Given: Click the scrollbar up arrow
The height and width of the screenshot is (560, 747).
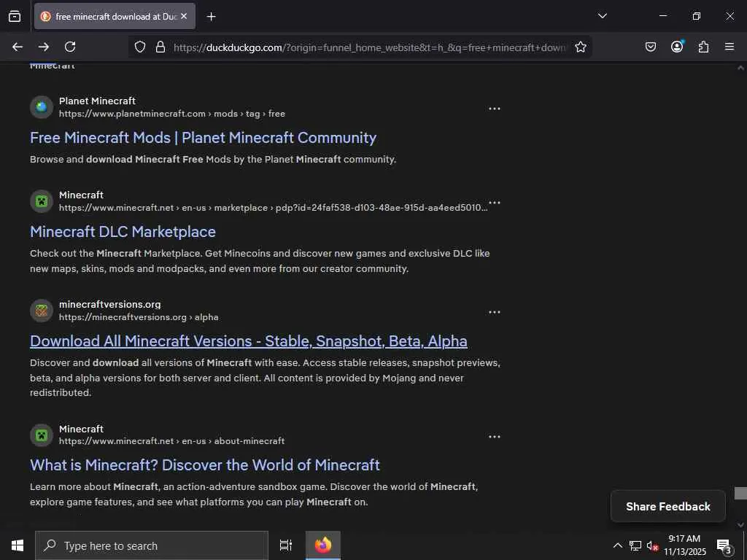Looking at the screenshot, I should pyautogui.click(x=740, y=68).
